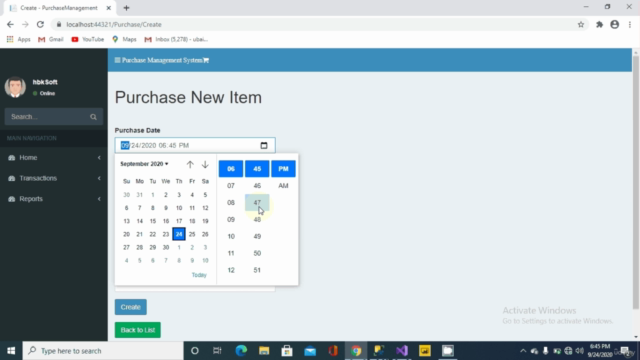This screenshot has height=360, width=640.
Task: Show hidden system tray icons
Action: [x=523, y=351]
